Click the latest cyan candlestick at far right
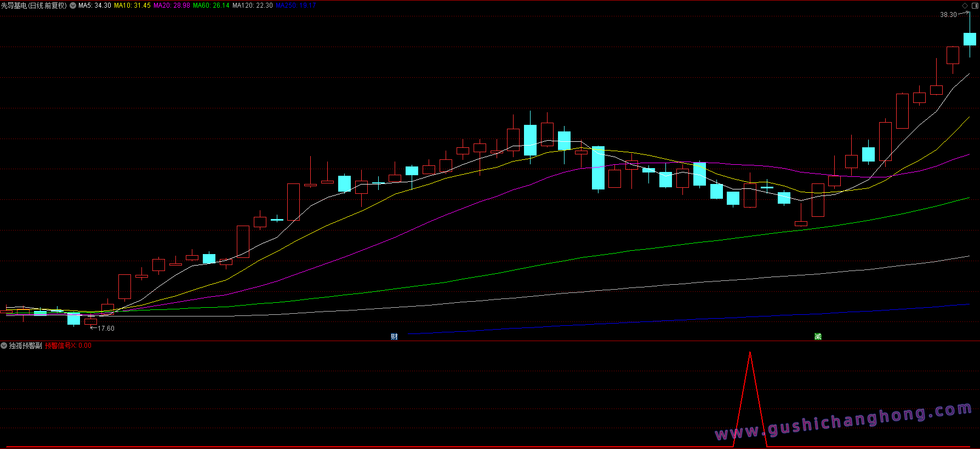This screenshot has width=980, height=449. [970, 39]
